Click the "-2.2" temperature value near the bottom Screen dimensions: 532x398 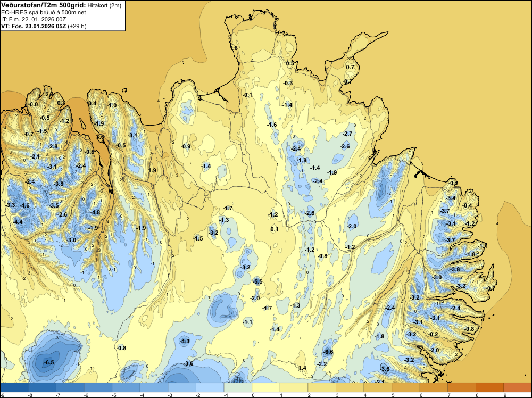[x=322, y=364]
